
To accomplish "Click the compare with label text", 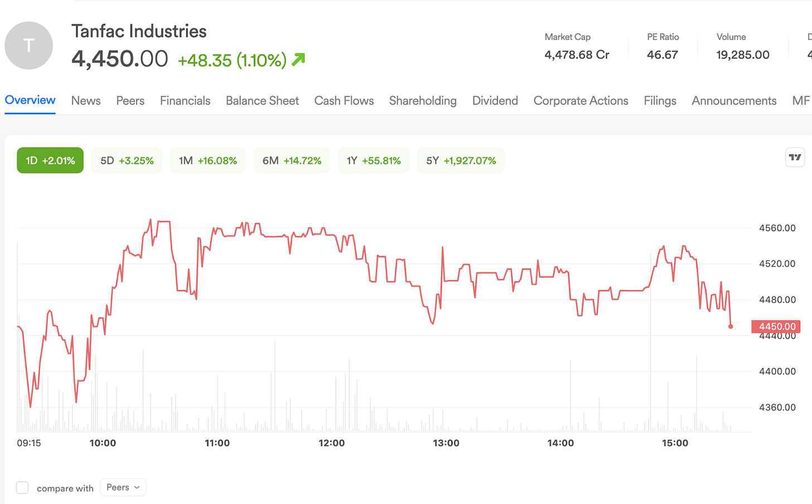I will 65,488.
